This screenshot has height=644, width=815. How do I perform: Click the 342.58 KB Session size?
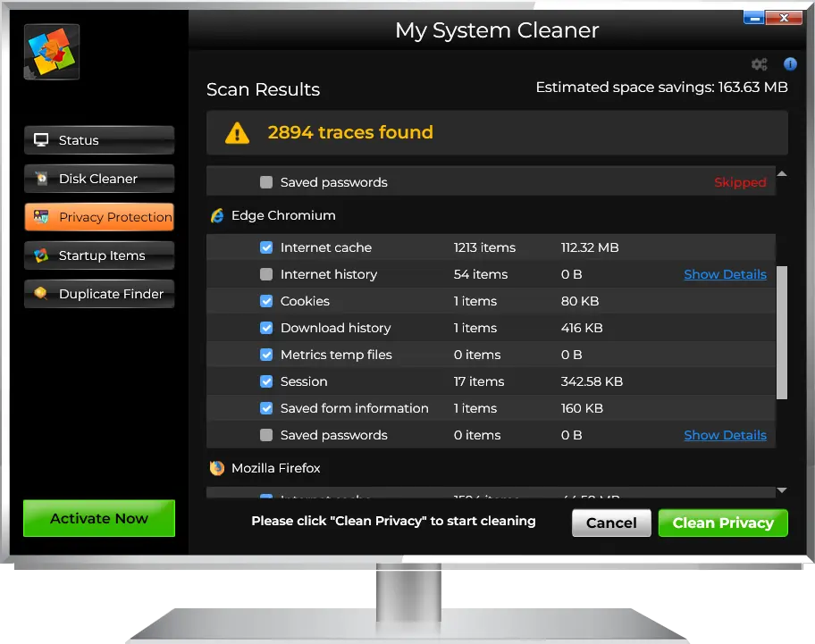tap(592, 381)
